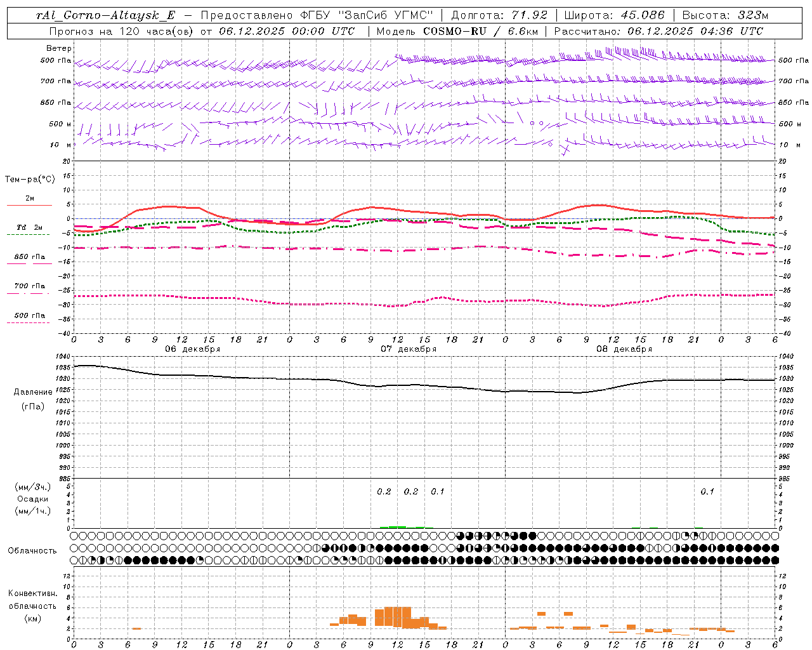Click the (мм/1ч.) precipitation unit label

coord(32,511)
